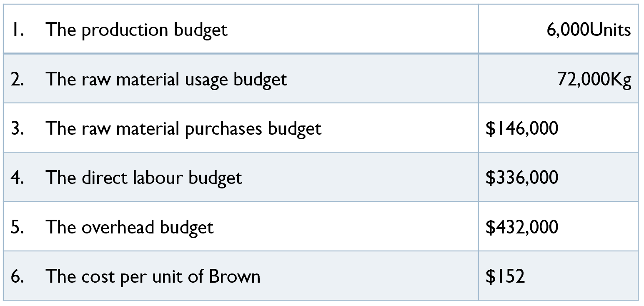The width and height of the screenshot is (644, 306).
Task: Click the row number 1. marker
Action: [16, 30]
